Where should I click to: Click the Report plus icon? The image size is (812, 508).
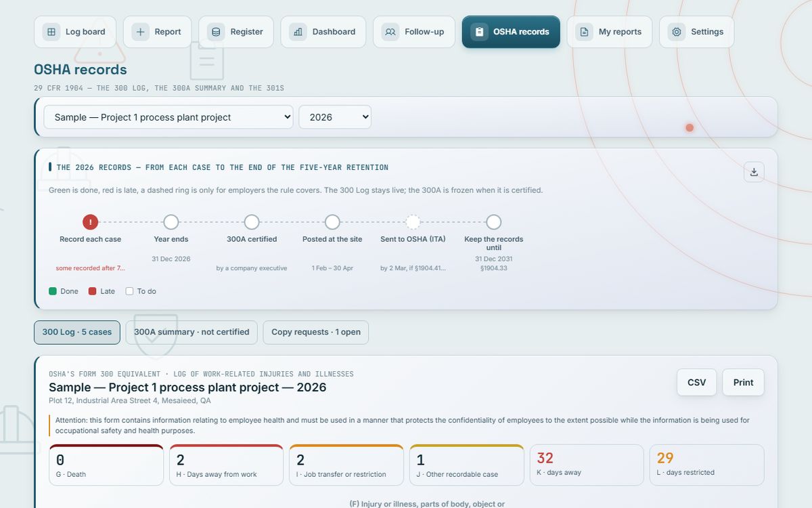click(x=140, y=32)
